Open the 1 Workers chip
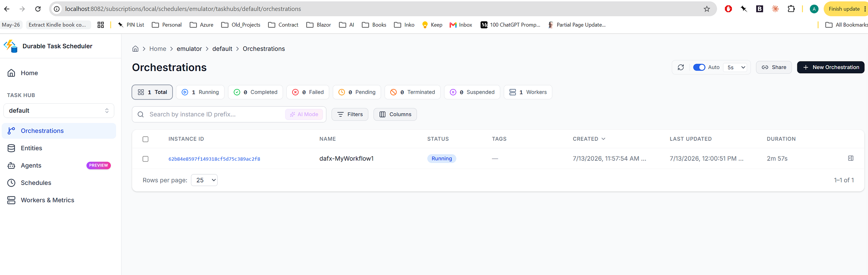Viewport: 868px width, 275px height. point(528,92)
